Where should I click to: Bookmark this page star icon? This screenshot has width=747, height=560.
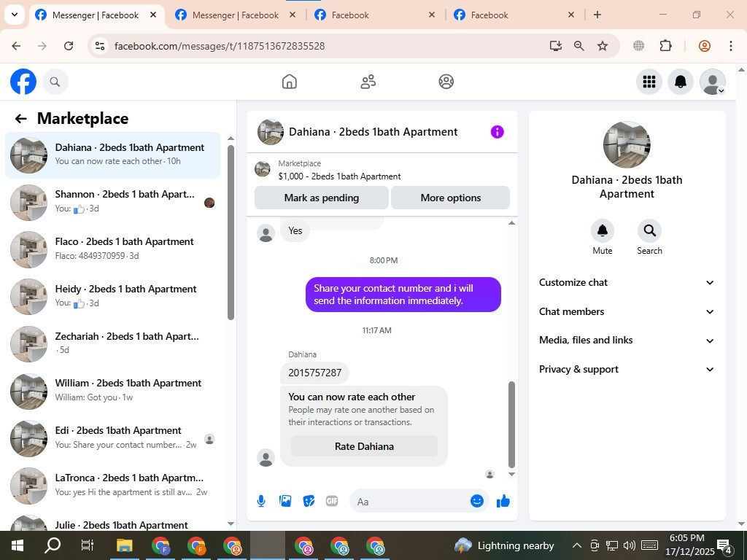click(603, 46)
